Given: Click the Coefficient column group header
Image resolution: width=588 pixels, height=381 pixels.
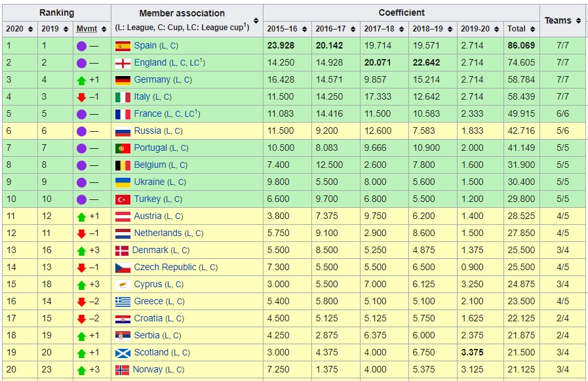Looking at the screenshot, I should click(401, 12).
